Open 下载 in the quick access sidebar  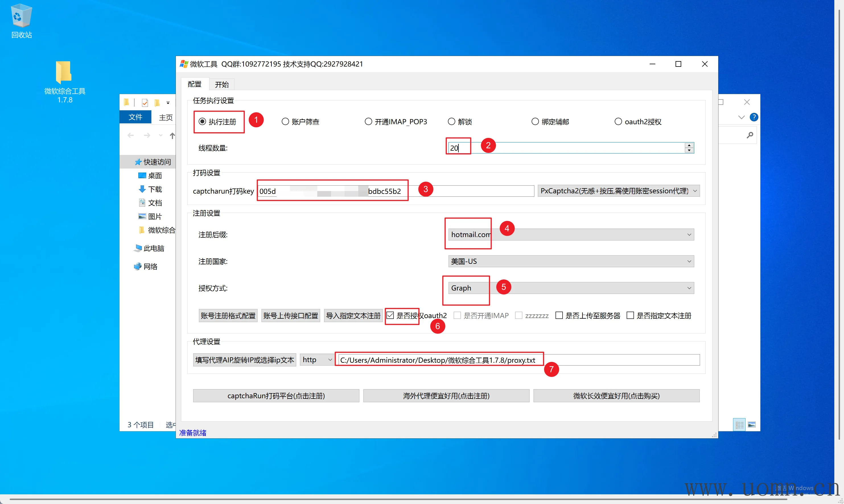pyautogui.click(x=155, y=189)
